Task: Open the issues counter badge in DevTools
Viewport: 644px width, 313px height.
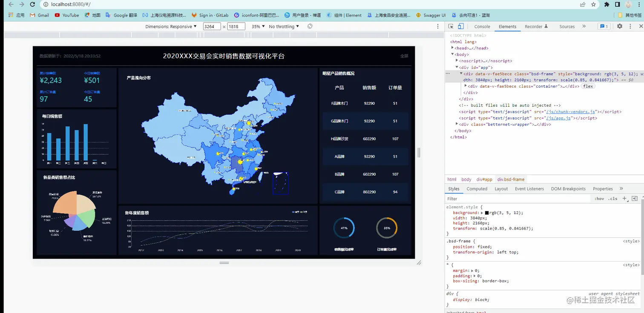Action: tap(604, 26)
